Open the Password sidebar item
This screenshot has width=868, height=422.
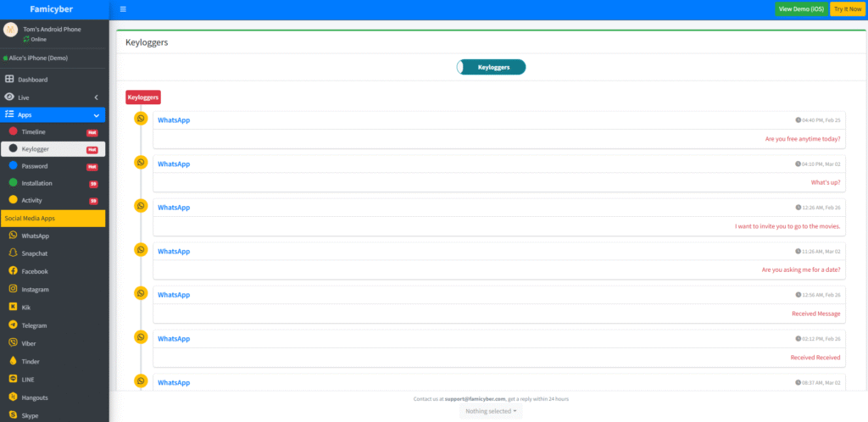point(53,166)
